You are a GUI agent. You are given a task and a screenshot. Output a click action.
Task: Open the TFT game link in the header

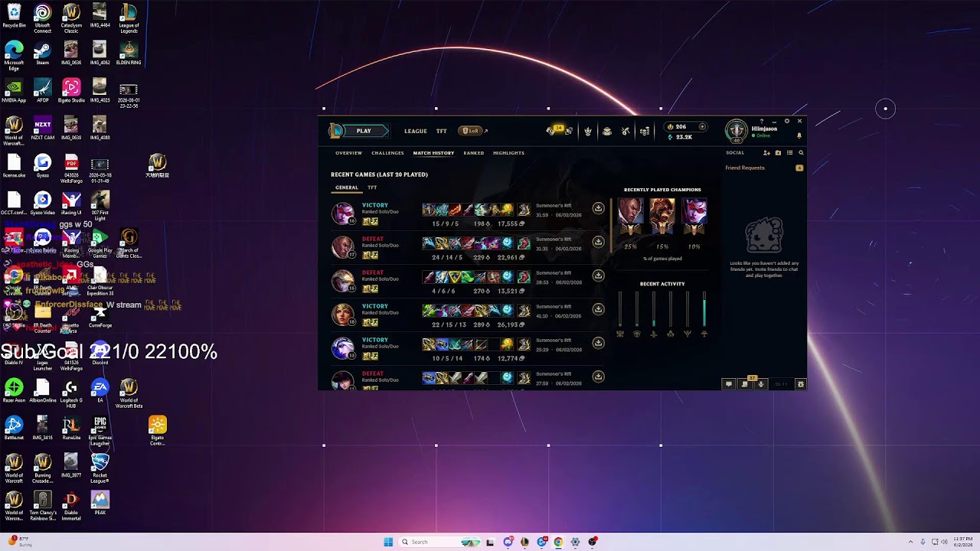(x=442, y=131)
